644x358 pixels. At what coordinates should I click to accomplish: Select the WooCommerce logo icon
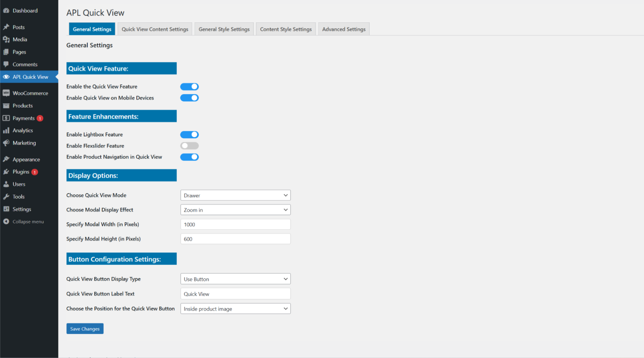tap(6, 93)
